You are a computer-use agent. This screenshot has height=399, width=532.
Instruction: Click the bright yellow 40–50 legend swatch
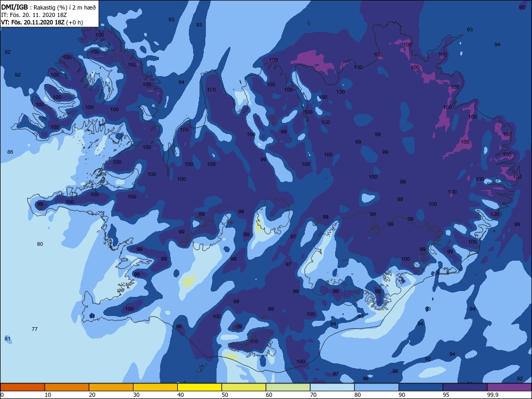coord(199,387)
